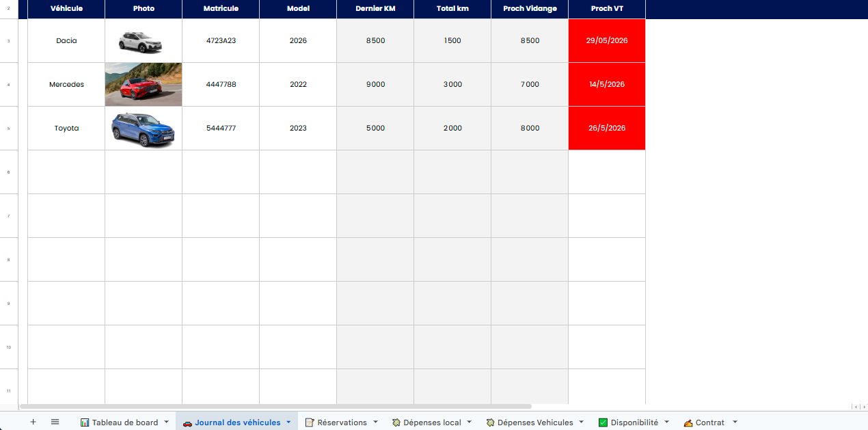Select Mercedes Proch Vidange cell 7000
The height and width of the screenshot is (430, 868).
click(x=530, y=85)
